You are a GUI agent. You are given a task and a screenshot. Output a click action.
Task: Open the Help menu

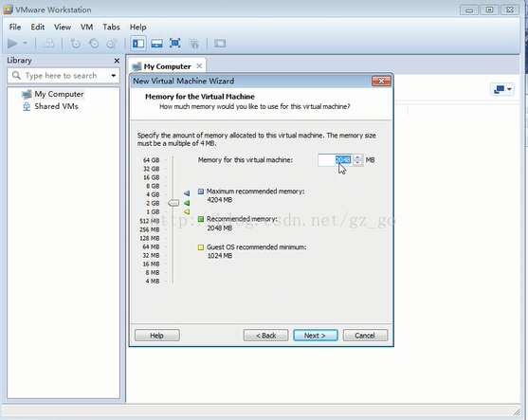pos(137,27)
